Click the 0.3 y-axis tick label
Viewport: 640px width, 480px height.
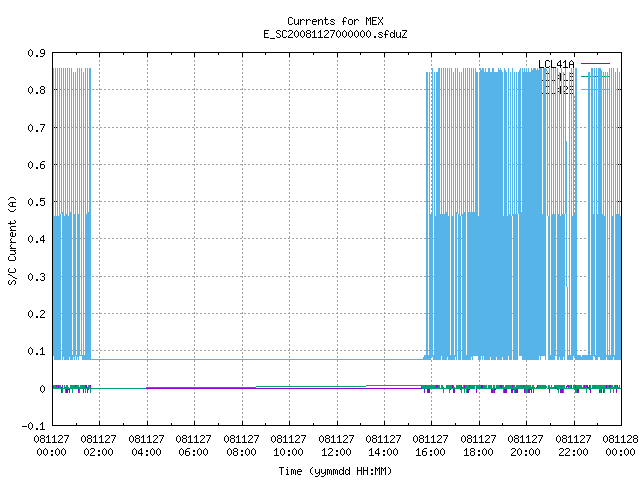point(37,277)
